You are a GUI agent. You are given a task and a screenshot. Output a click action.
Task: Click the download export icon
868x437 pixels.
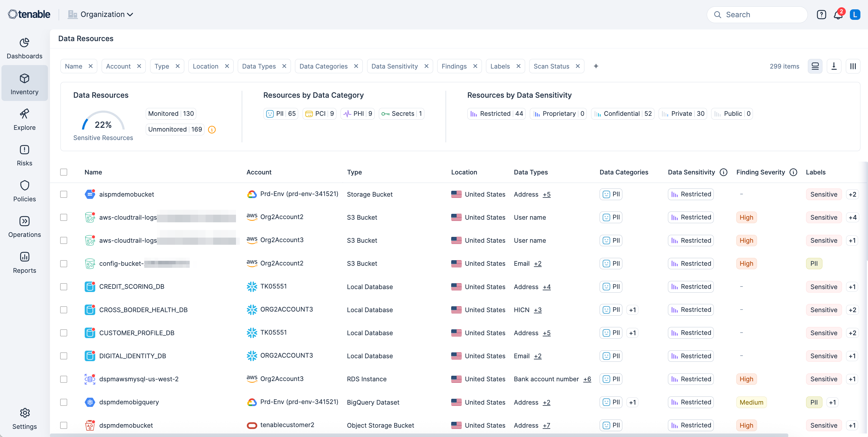(x=834, y=66)
